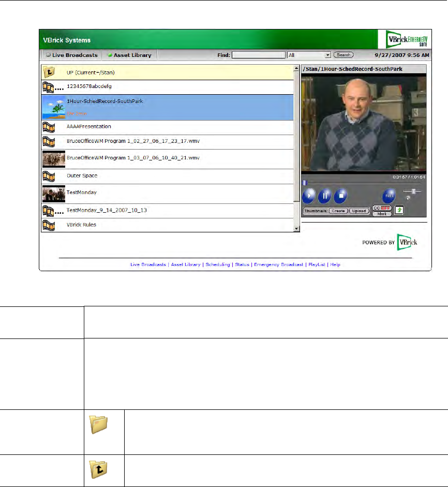Click scroll-down arrow of asset list

pos(296,229)
